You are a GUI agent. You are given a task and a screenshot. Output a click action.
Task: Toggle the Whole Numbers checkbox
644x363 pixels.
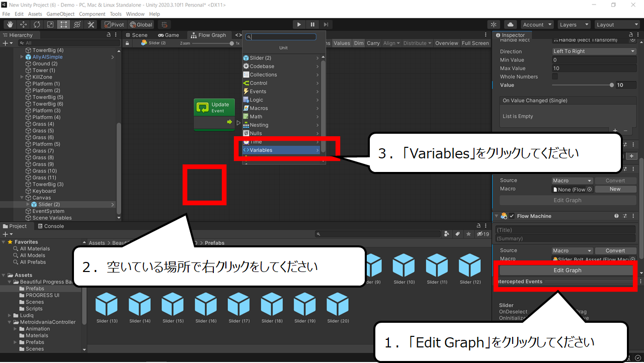[555, 76]
